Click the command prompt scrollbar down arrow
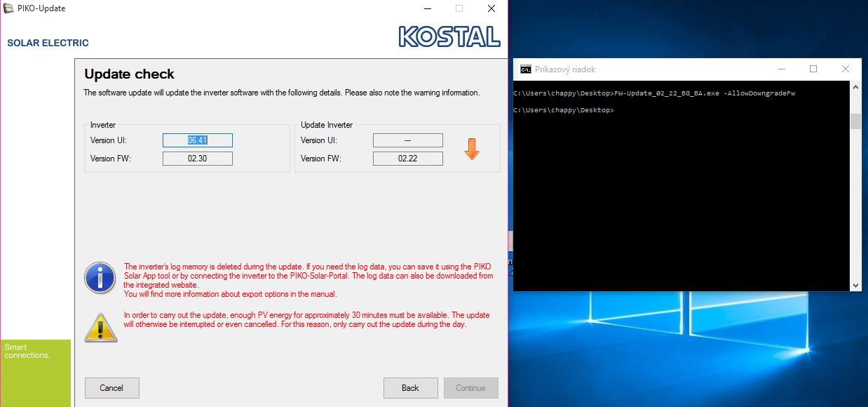Image resolution: width=868 pixels, height=407 pixels. pos(855,285)
